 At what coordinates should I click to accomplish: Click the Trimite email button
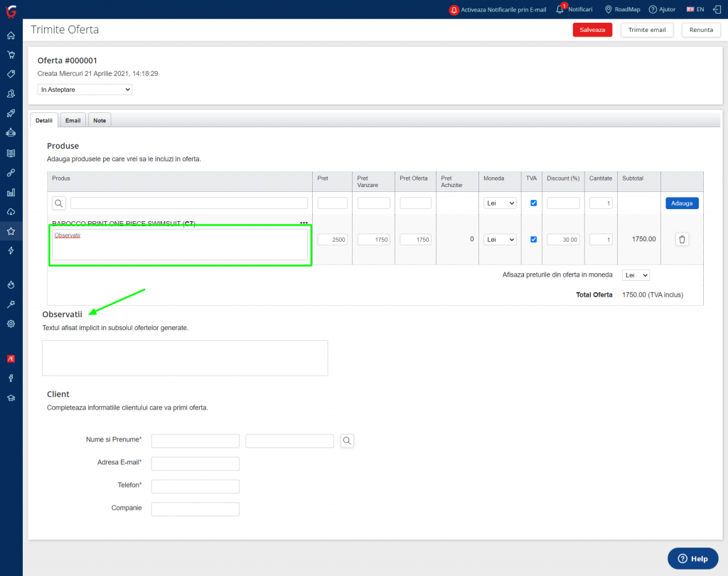pos(647,30)
